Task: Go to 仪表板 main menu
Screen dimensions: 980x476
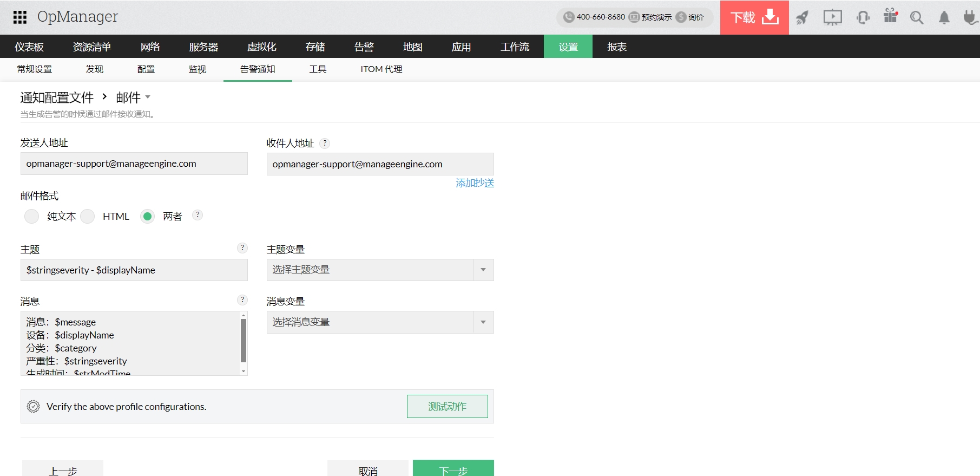Action: [x=29, y=47]
